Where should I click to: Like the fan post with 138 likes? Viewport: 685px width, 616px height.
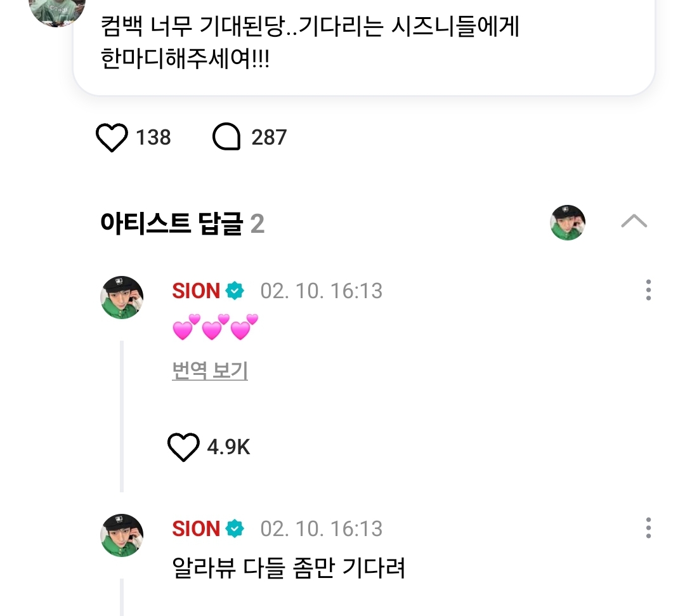click(112, 137)
